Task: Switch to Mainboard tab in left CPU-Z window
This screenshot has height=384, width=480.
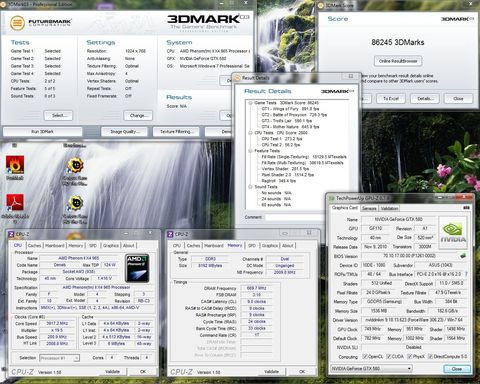Action: tap(55, 245)
